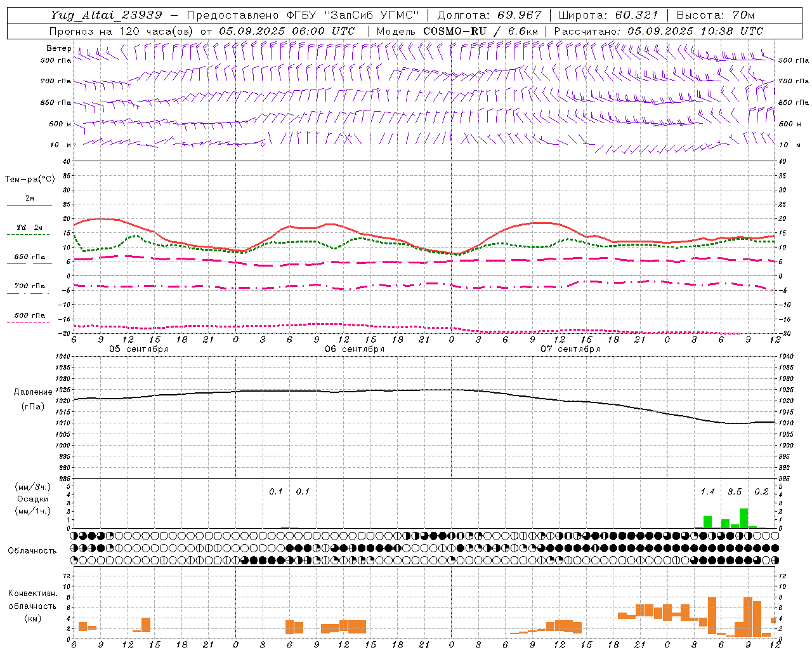Image resolution: width=812 pixels, height=650 pixels.
Task: Click the Ветер wind section label
Action: (59, 48)
